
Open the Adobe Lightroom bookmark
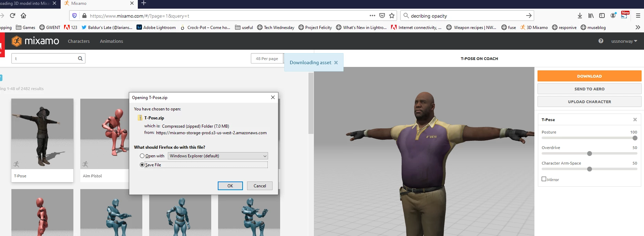(156, 27)
